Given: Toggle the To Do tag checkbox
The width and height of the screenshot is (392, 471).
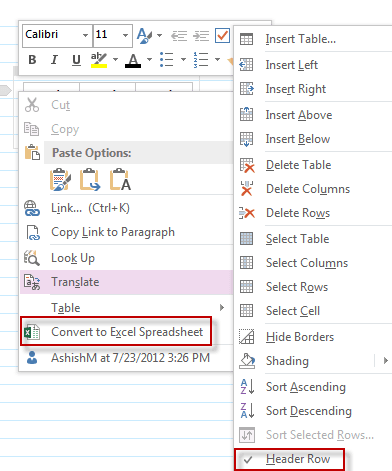Looking at the screenshot, I should pyautogui.click(x=222, y=35).
